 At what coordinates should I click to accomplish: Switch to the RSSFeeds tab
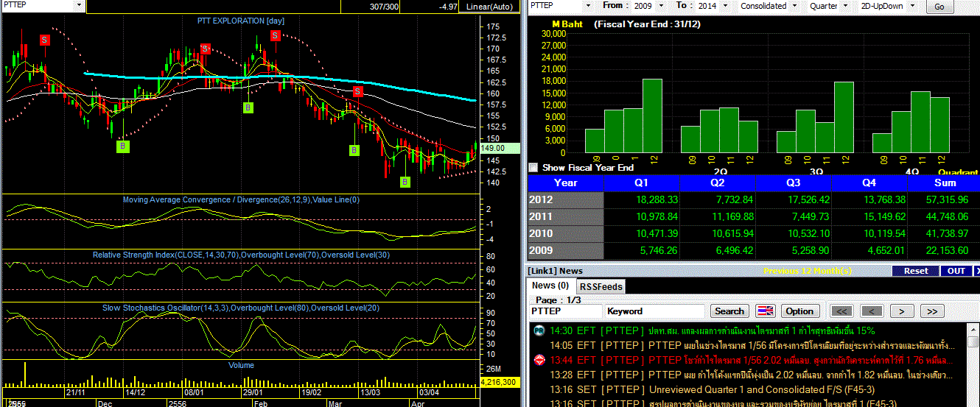tap(601, 286)
